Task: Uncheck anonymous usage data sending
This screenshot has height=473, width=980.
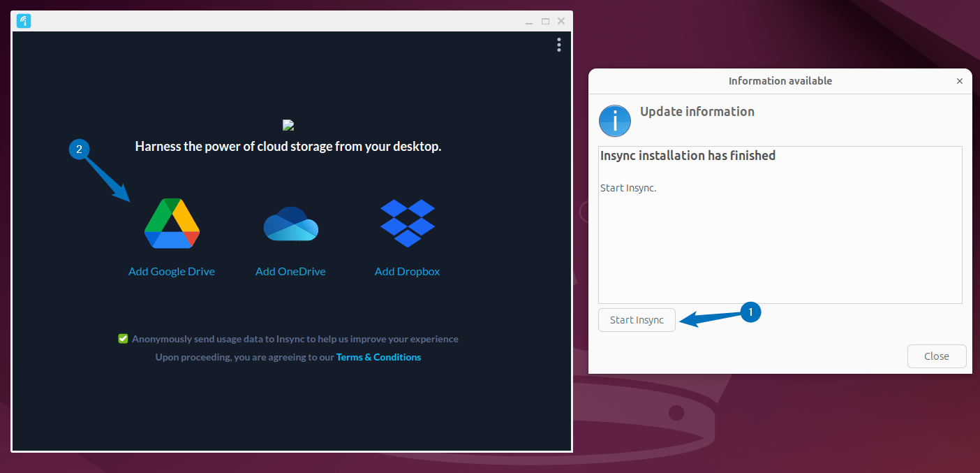Action: pyautogui.click(x=123, y=338)
